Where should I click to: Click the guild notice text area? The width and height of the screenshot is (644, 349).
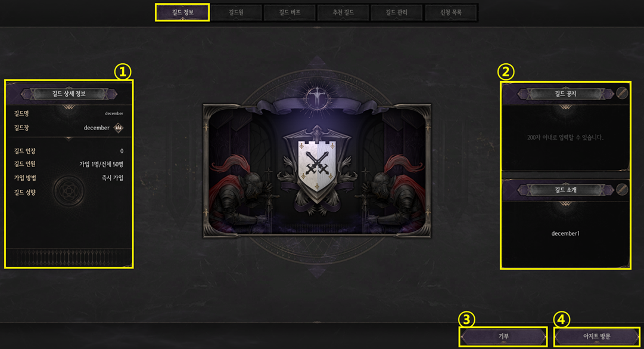565,137
